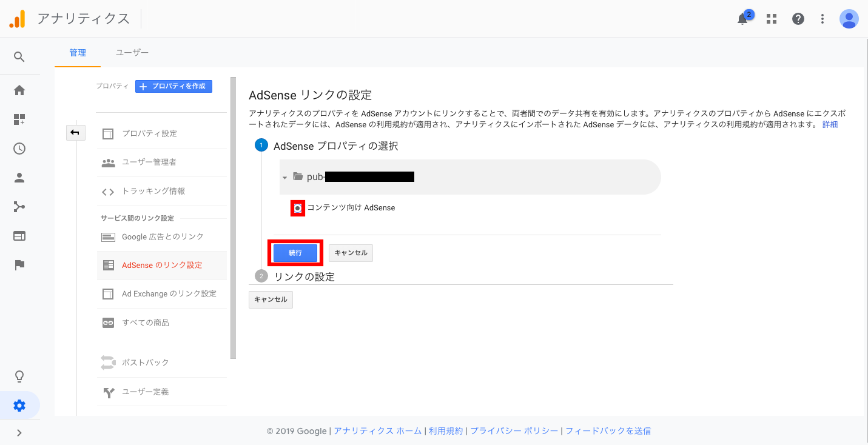
Task: Click the search icon in sidebar
Action: tap(19, 57)
